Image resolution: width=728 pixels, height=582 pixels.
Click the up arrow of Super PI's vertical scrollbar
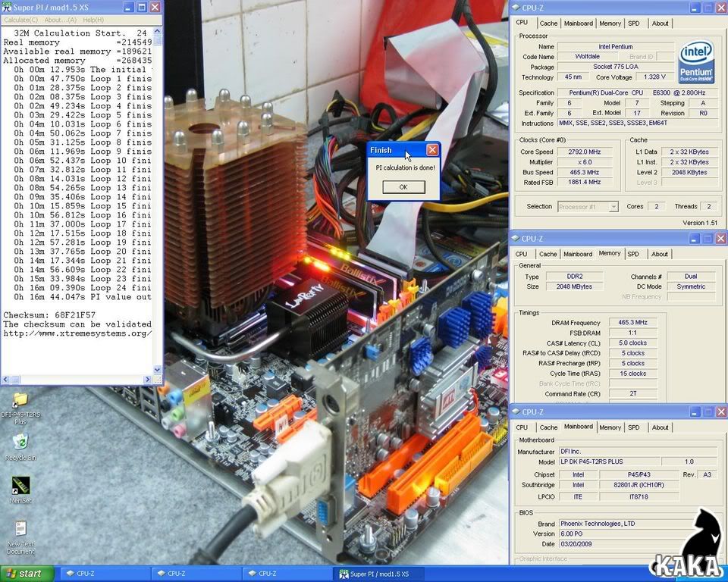point(158,31)
